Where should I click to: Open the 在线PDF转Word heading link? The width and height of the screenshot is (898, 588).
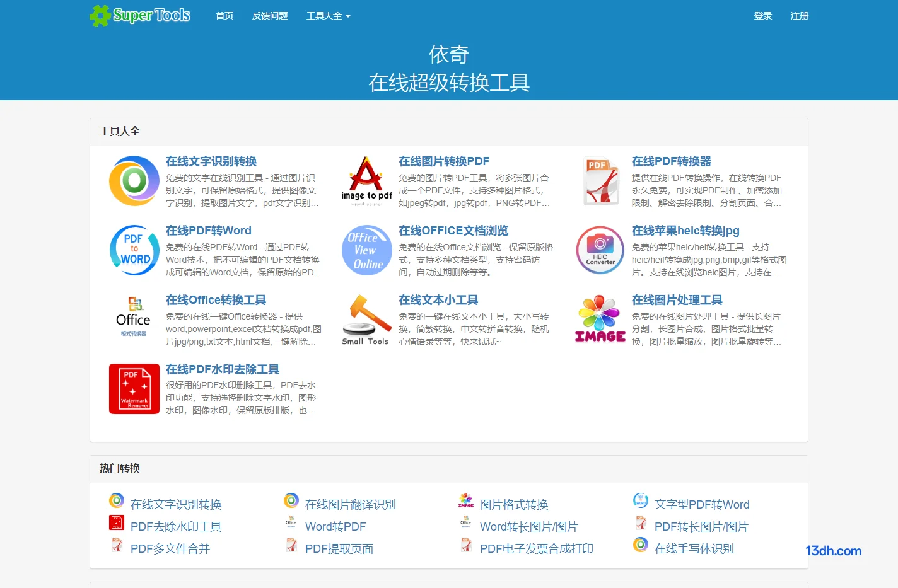tap(209, 231)
